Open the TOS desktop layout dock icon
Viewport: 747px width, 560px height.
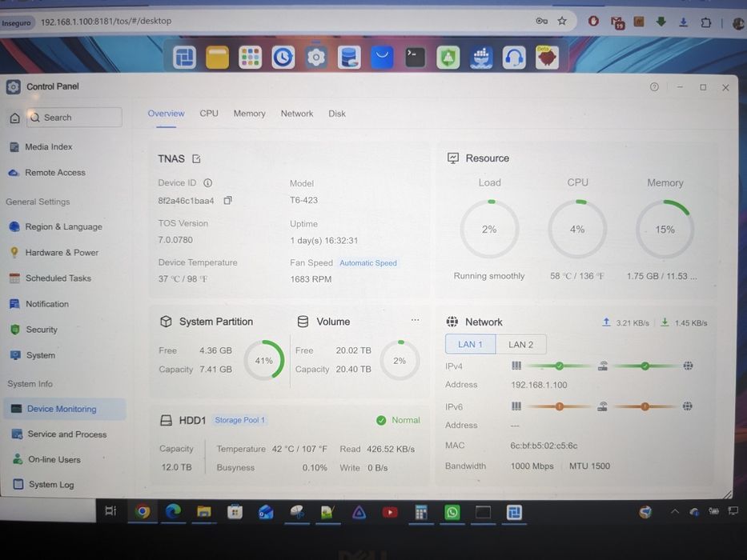(184, 58)
